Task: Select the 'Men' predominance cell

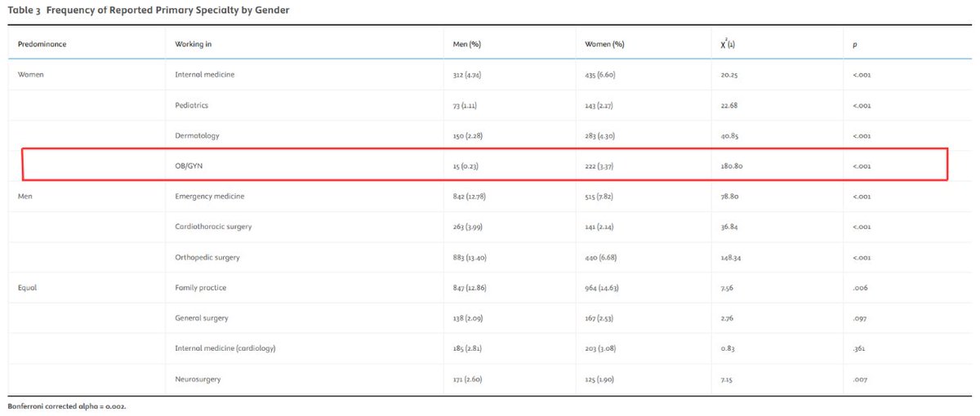Action: point(25,196)
